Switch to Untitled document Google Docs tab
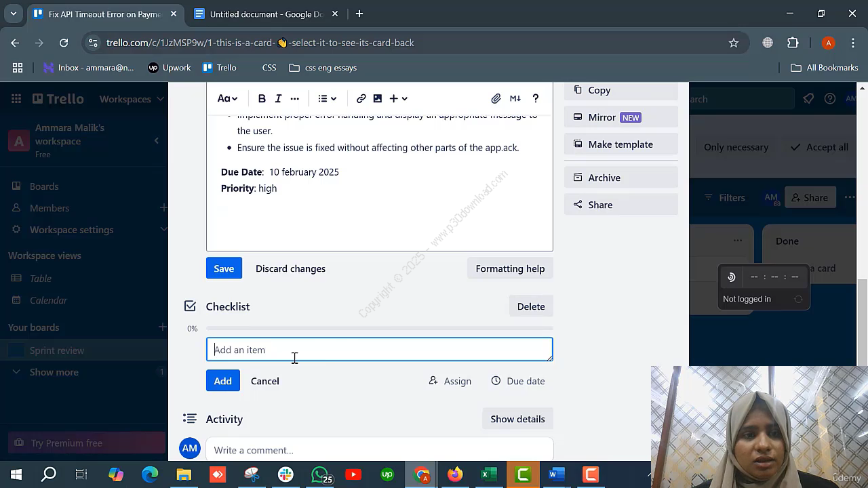 pos(266,14)
